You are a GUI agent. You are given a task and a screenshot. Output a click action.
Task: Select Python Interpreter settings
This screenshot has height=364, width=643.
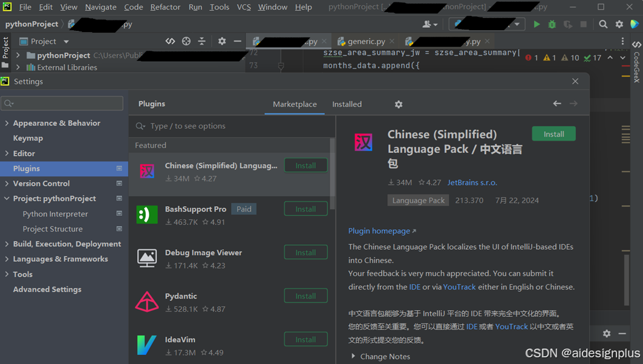tap(56, 214)
